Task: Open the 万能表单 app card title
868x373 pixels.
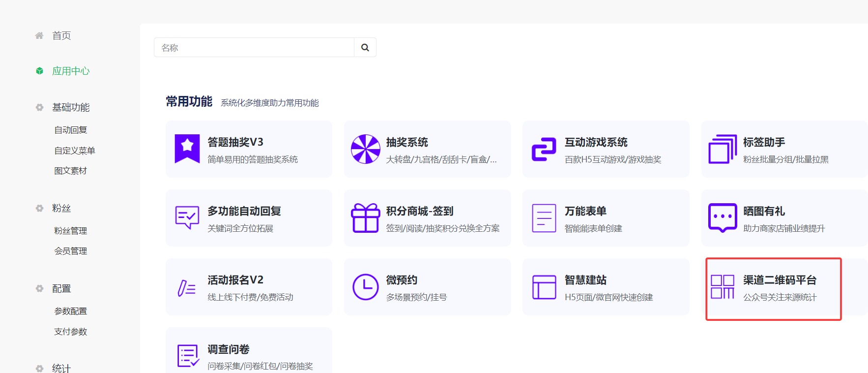Action: tap(585, 211)
